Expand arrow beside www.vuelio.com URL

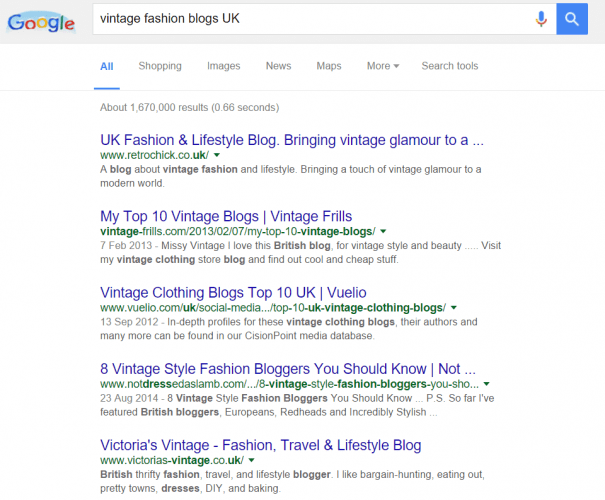click(x=454, y=308)
